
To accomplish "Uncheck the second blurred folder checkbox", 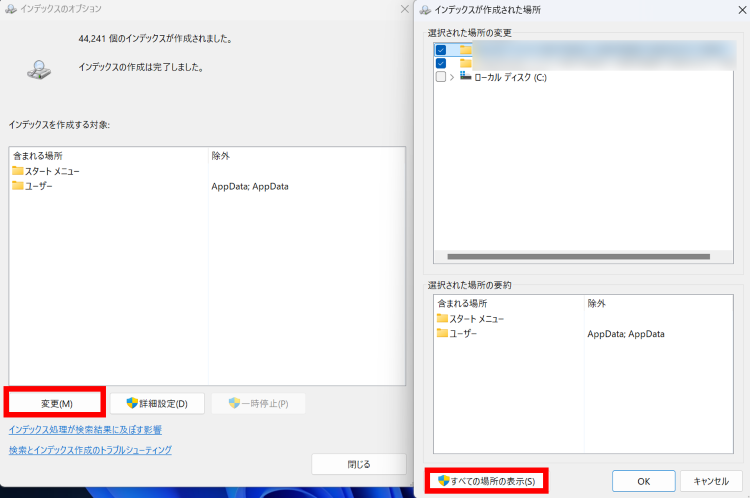I will click(x=441, y=63).
